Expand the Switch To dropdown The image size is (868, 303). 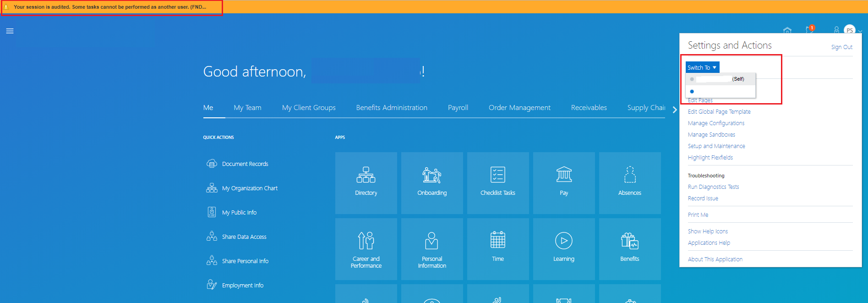(x=702, y=67)
